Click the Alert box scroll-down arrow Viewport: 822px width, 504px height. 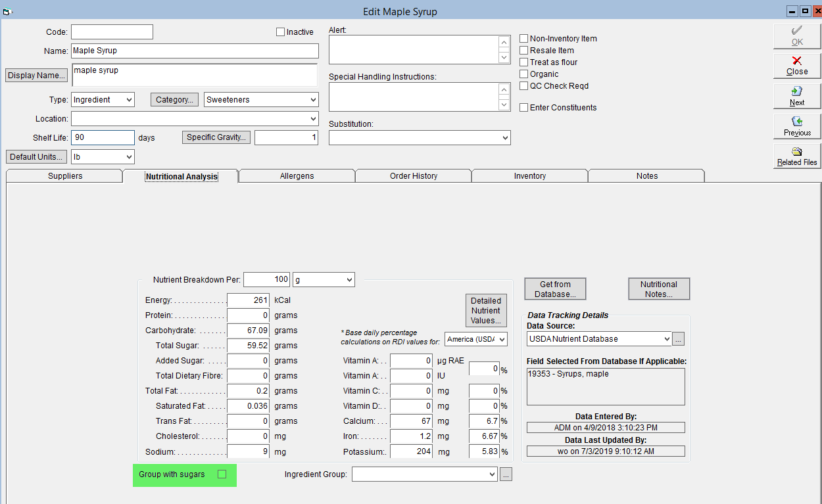pyautogui.click(x=504, y=57)
